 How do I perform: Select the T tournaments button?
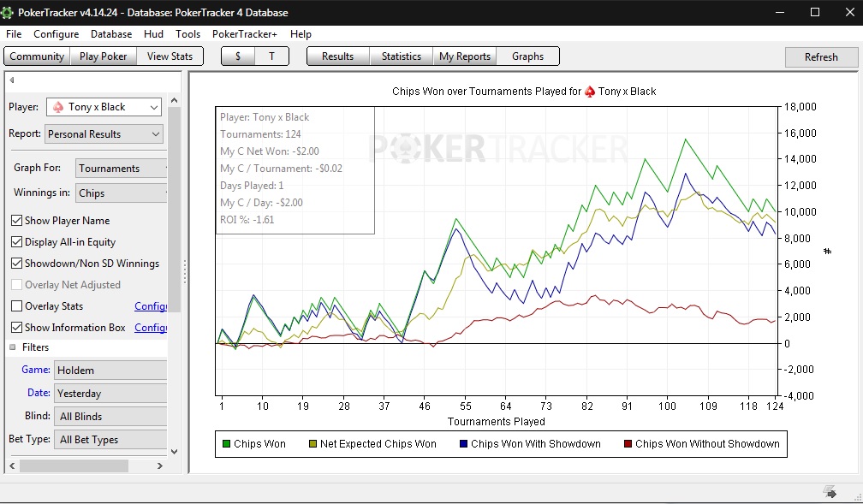[x=272, y=56]
